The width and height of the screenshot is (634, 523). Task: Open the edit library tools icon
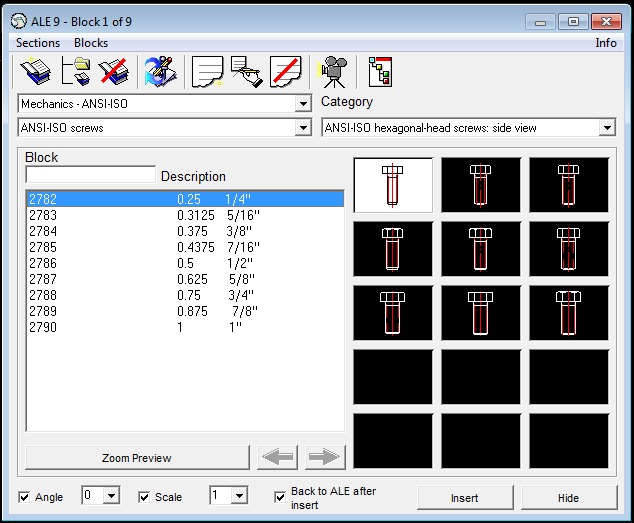[x=161, y=72]
